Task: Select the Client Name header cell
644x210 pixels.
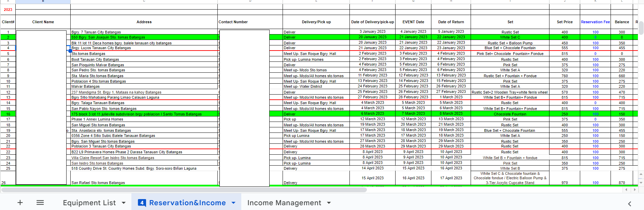Action: pos(43,22)
